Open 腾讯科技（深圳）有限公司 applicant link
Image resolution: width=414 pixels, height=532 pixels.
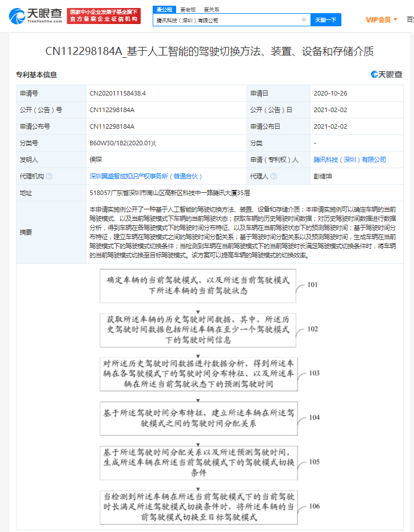pyautogui.click(x=349, y=160)
